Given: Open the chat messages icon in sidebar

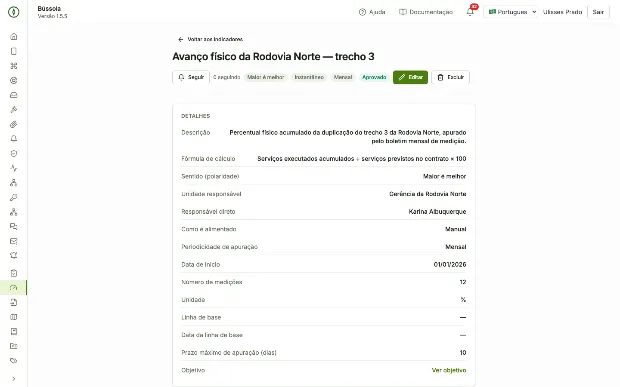Looking at the screenshot, I should tap(13, 227).
